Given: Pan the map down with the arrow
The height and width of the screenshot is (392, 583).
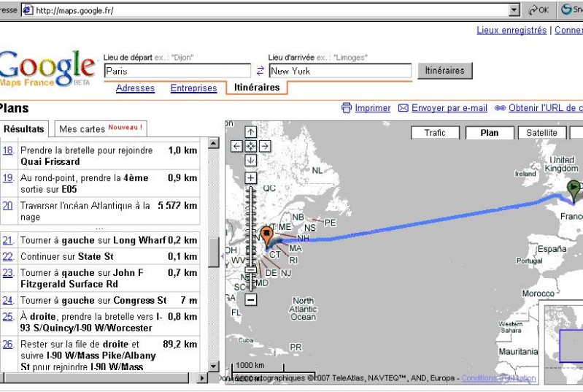Looking at the screenshot, I should point(250,161).
